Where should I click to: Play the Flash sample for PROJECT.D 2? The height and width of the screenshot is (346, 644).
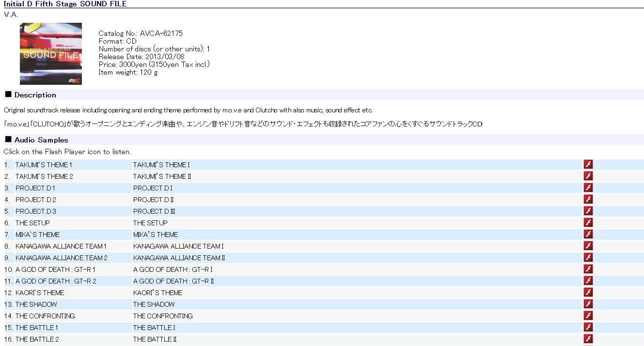point(588,199)
